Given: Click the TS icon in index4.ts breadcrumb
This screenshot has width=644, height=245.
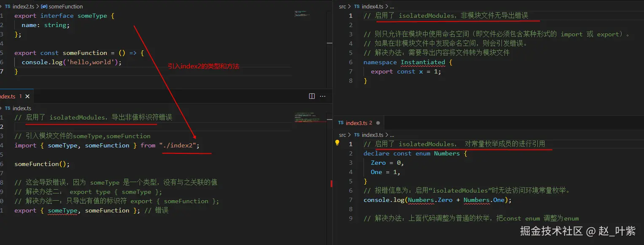Looking at the screenshot, I should [356, 6].
